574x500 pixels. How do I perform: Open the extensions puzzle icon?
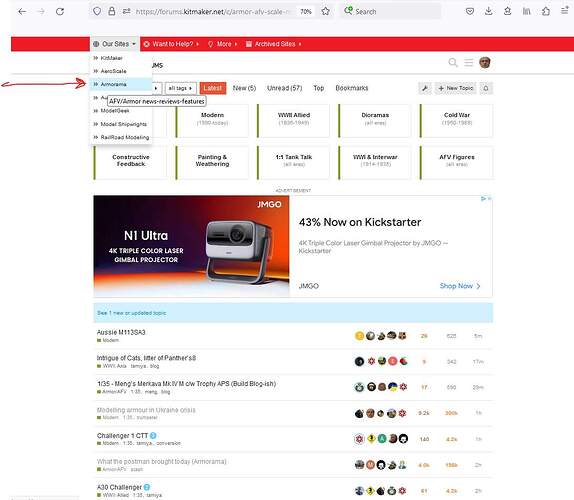(546, 11)
